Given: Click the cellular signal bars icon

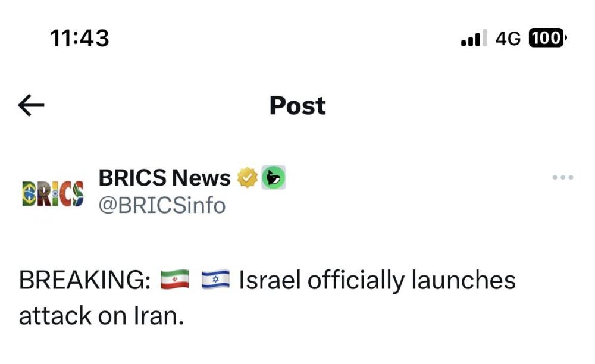Looking at the screenshot, I should pyautogui.click(x=474, y=39).
